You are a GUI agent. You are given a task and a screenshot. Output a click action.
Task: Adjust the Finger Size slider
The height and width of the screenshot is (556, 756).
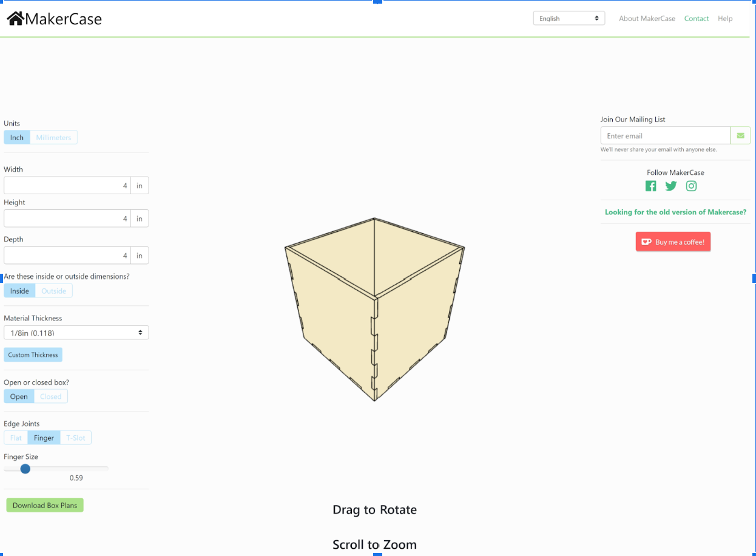[25, 469]
